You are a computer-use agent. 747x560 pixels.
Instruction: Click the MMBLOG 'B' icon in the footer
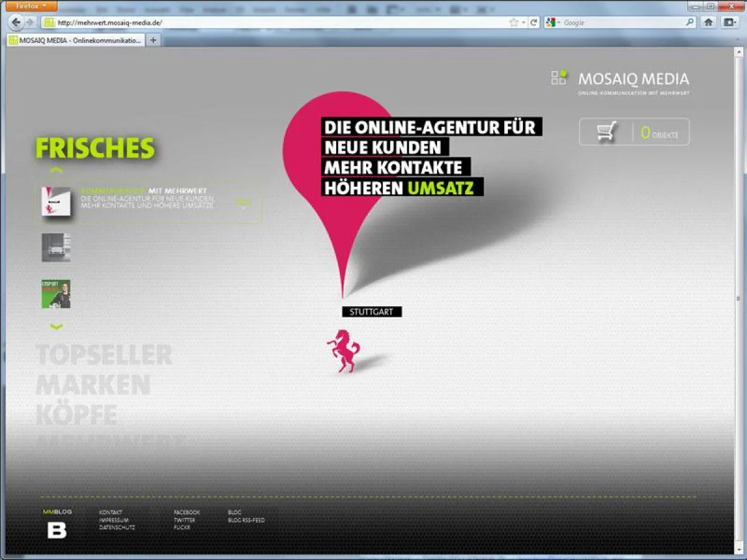coord(57,530)
